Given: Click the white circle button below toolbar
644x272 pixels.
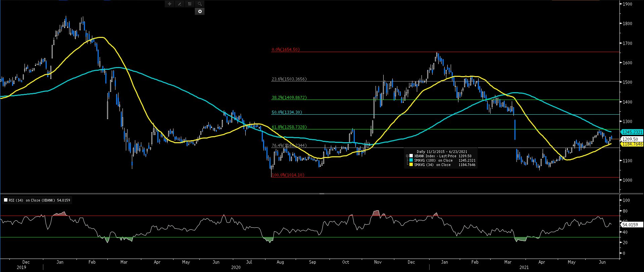Looking at the screenshot, I should pyautogui.click(x=200, y=11).
